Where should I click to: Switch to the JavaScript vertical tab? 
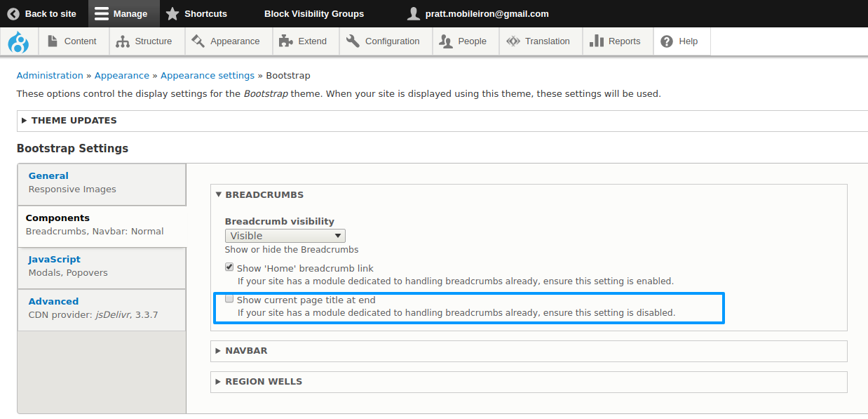[x=55, y=260]
